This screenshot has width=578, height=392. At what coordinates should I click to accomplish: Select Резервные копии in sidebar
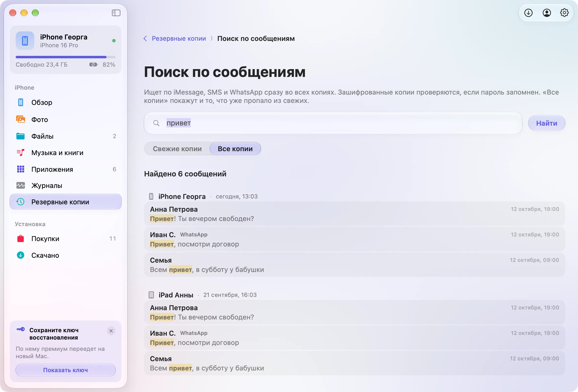(66, 202)
